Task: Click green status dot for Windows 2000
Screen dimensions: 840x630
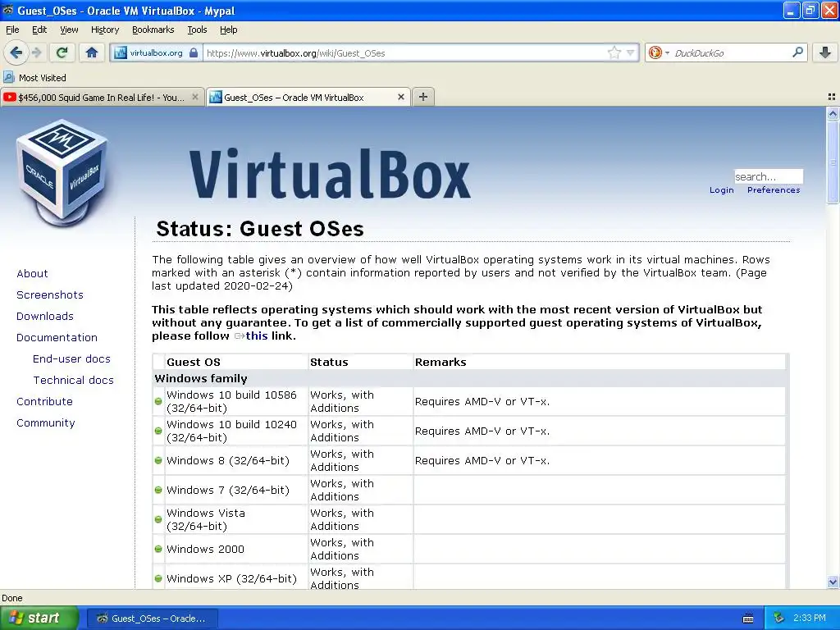Action: click(158, 549)
